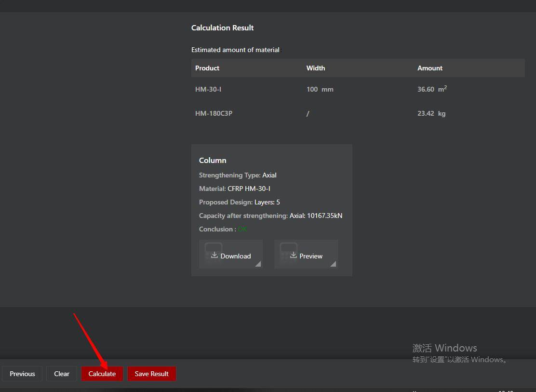Click the 36.60 m² amount value
This screenshot has width=536, height=392.
coord(431,89)
